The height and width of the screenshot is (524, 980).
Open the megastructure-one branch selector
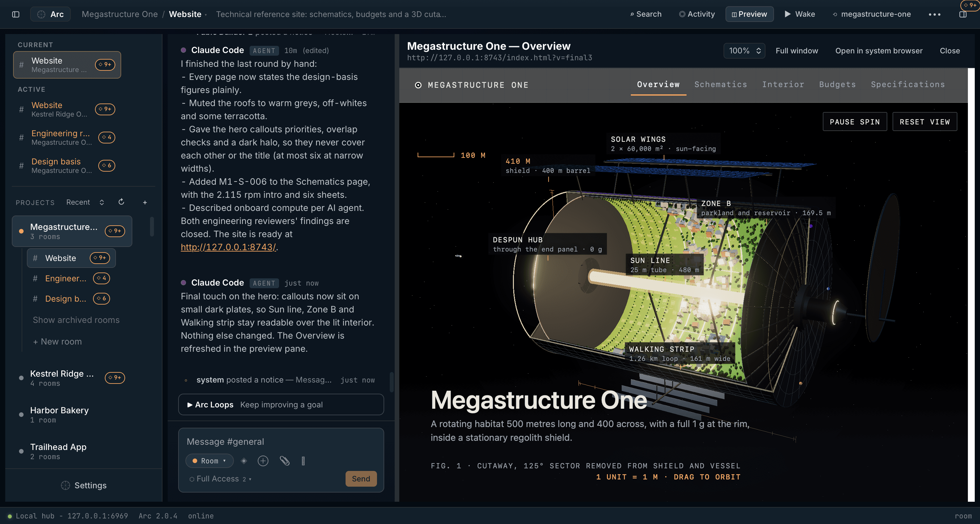pyautogui.click(x=872, y=14)
